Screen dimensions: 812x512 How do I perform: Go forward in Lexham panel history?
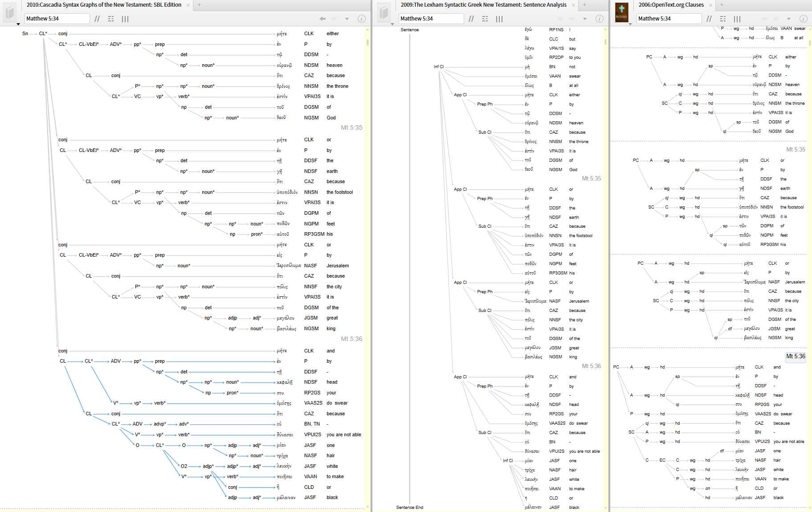tap(572, 19)
